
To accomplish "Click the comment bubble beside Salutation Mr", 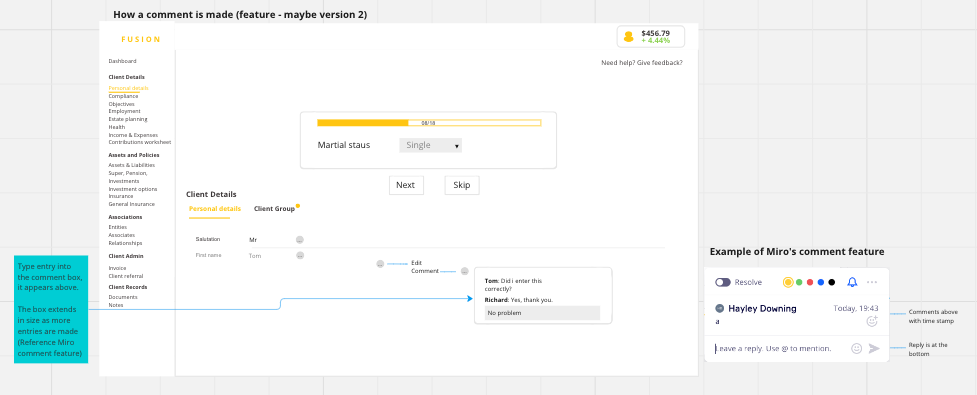I will tap(300, 240).
